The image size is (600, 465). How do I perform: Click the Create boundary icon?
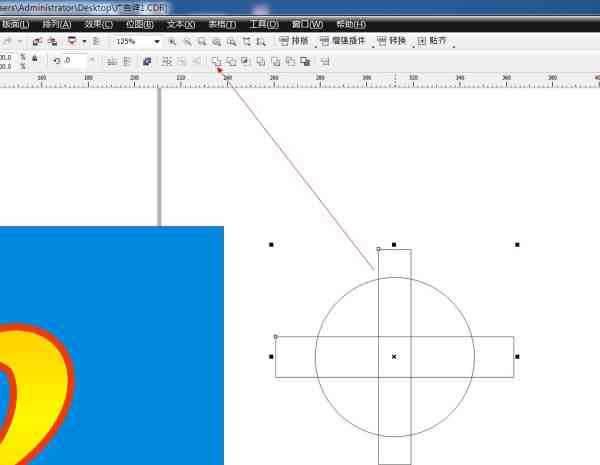click(x=305, y=61)
